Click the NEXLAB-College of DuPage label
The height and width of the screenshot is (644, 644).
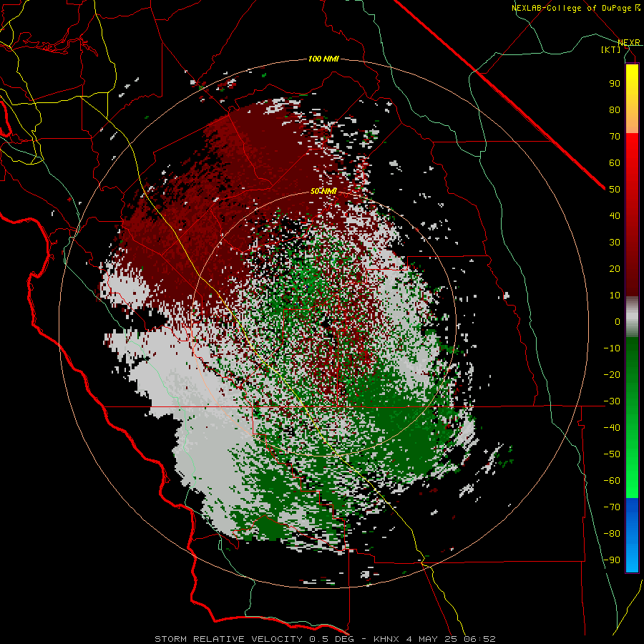575,8
